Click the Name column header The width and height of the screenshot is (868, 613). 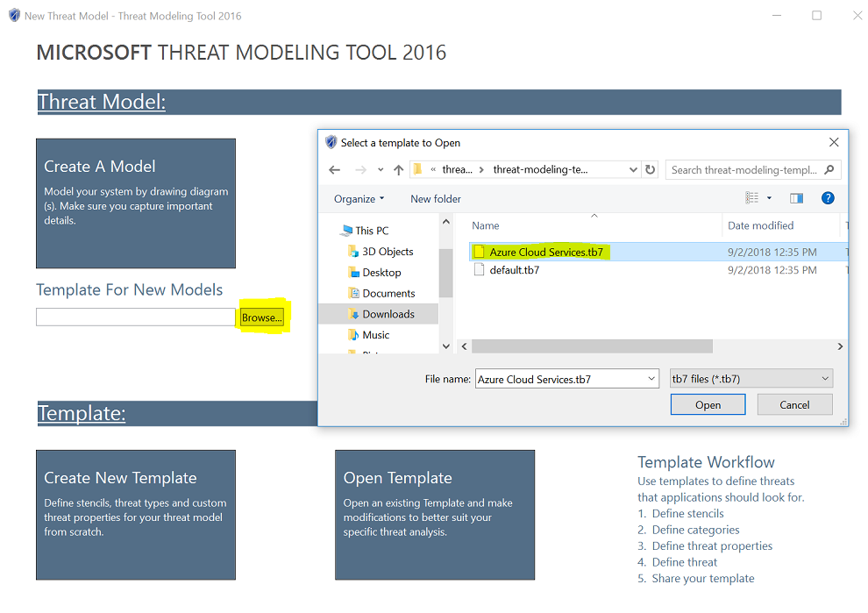click(x=485, y=225)
